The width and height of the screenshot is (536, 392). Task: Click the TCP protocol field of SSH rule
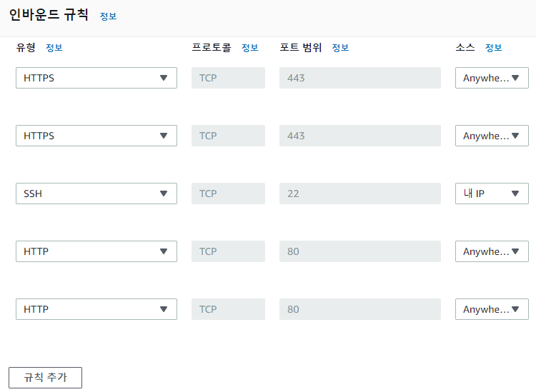coord(228,194)
